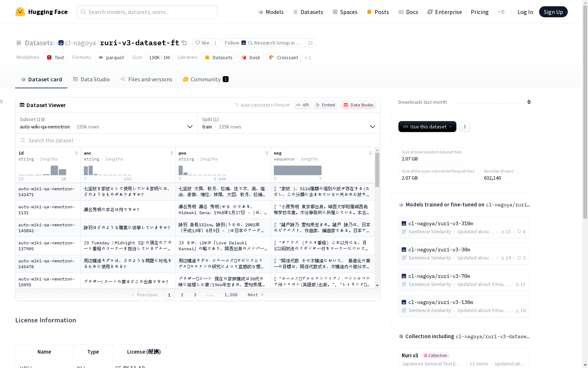
Task: Open the Datasets nav item
Action: tap(308, 12)
